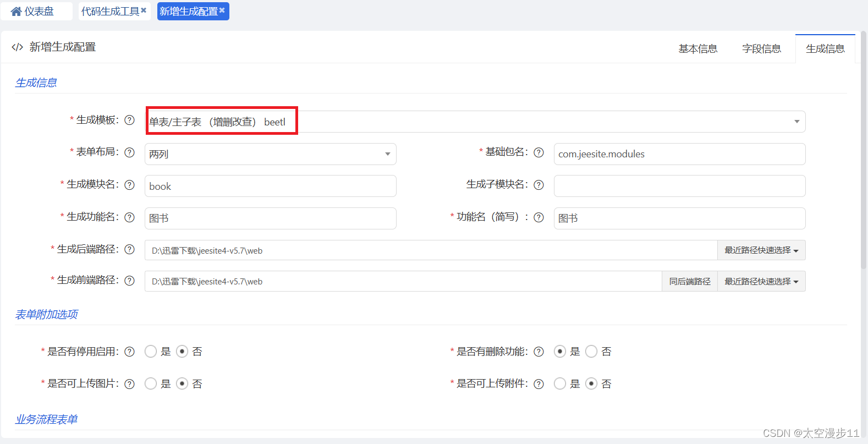868x444 pixels.
Task: Click the 生成后端路径 input field
Action: pyautogui.click(x=431, y=250)
